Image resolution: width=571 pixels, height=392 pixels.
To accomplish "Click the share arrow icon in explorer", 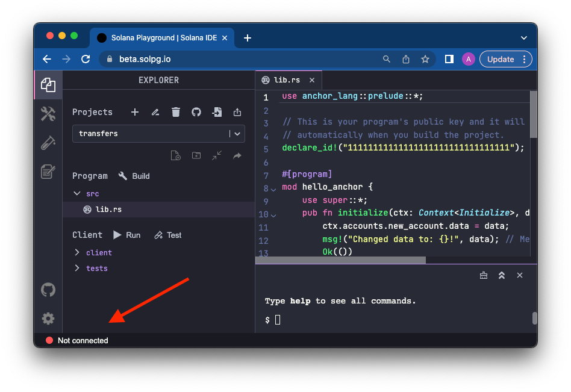I will pyautogui.click(x=237, y=156).
